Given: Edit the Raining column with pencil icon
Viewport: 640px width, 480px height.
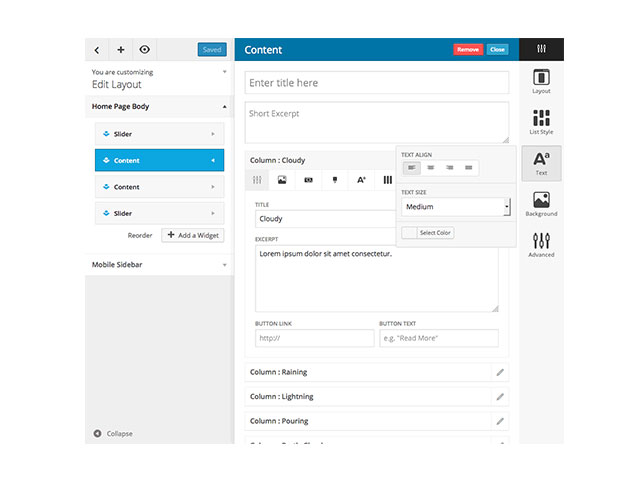Looking at the screenshot, I should [500, 372].
